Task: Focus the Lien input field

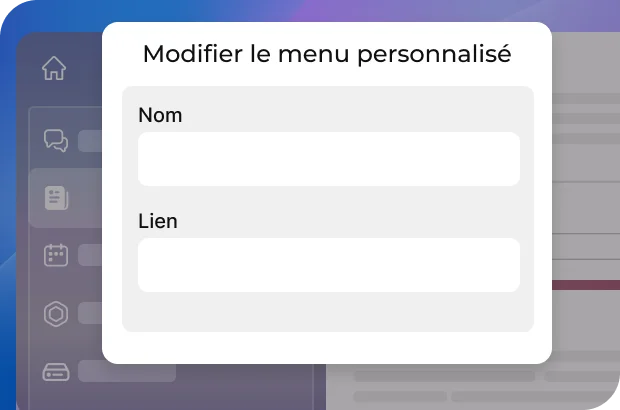Action: tap(328, 265)
